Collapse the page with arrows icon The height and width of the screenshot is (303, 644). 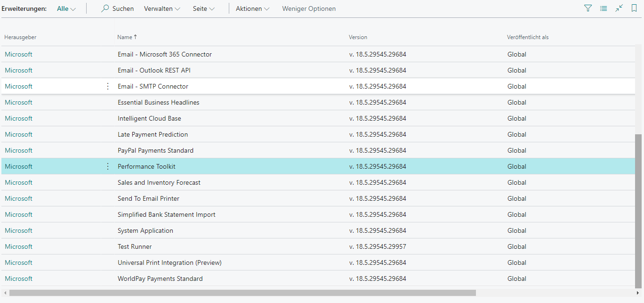(x=619, y=8)
